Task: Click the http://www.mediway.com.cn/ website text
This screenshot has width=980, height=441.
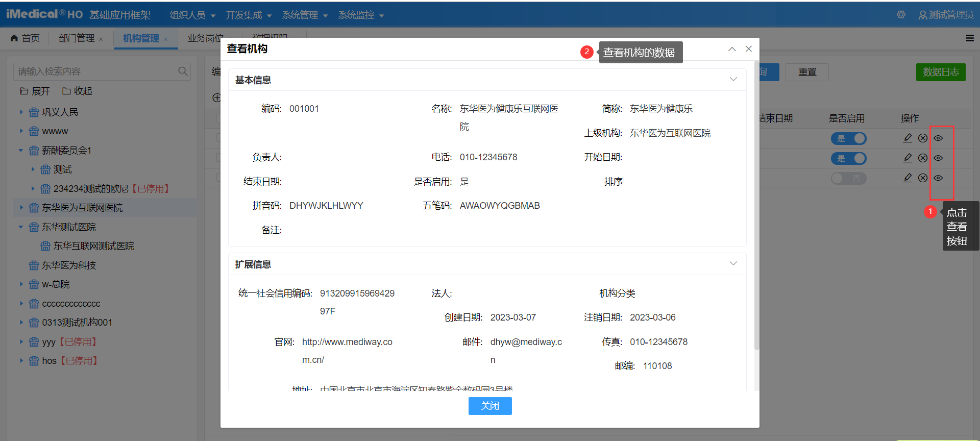Action: pyautogui.click(x=347, y=351)
